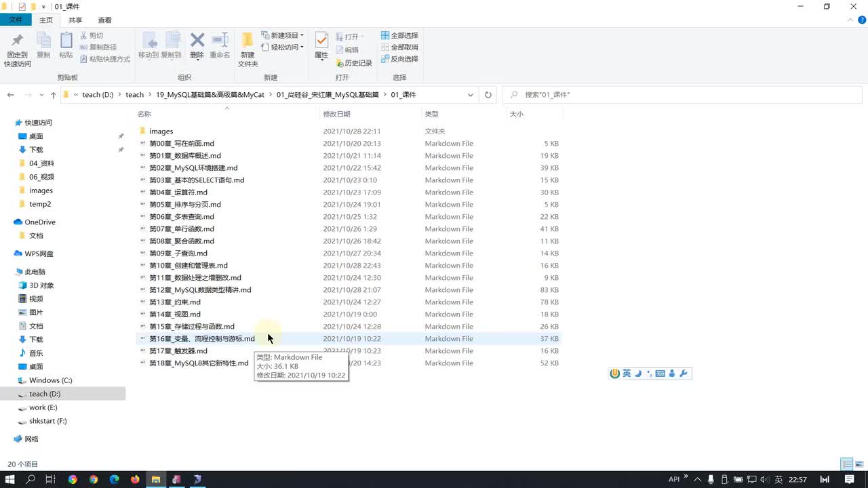Select the file 第09章_子查询.md
This screenshot has height=488, width=868.
[x=178, y=253]
